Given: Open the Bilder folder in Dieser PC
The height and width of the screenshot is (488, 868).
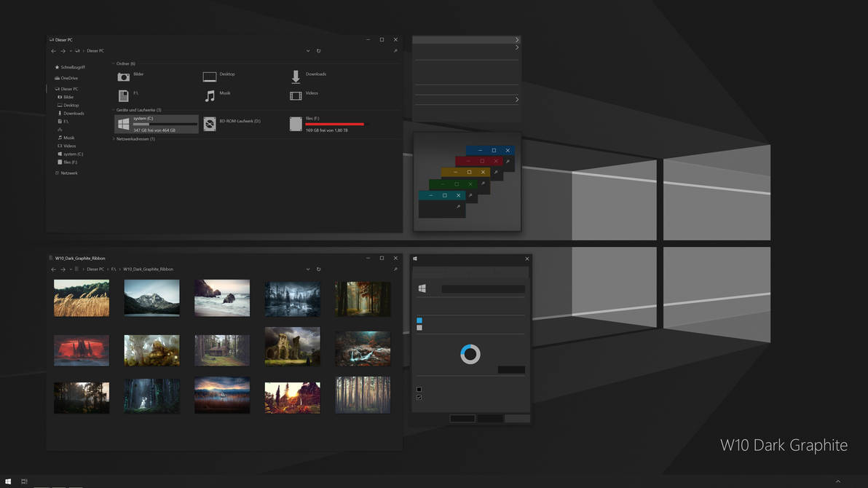Looking at the screenshot, I should (122, 76).
